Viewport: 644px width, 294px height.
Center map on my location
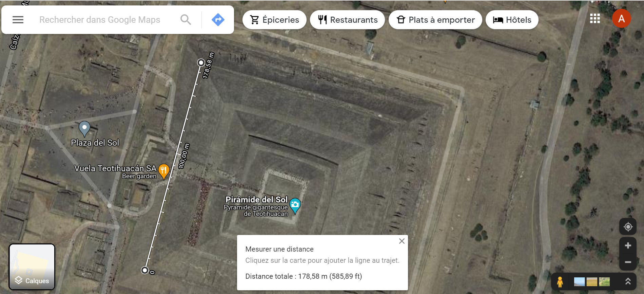click(628, 226)
